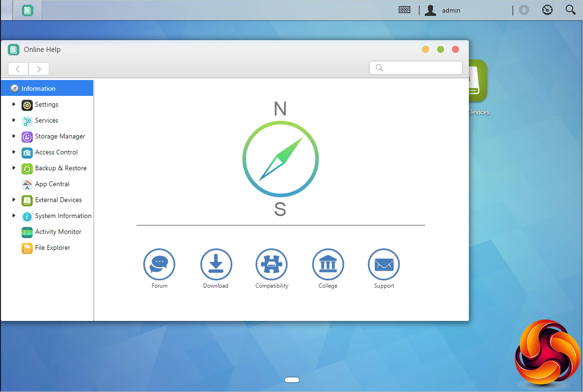Screen dimensions: 583x392
Task: Select the Information item in sidebar
Action: pos(47,88)
